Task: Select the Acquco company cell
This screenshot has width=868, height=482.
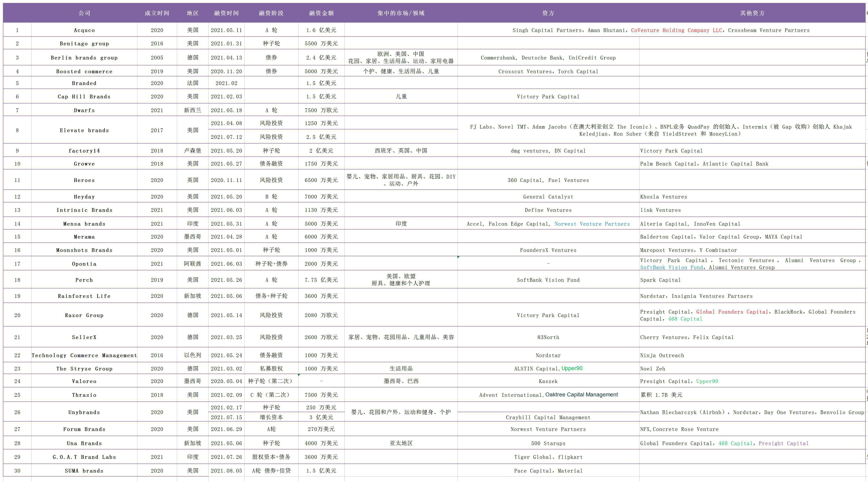Action: pos(84,30)
